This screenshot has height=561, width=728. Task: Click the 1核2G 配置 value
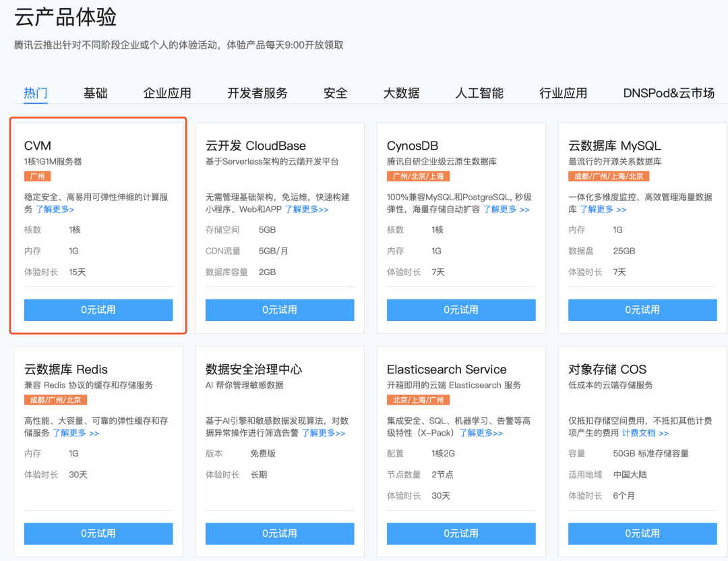tap(444, 454)
